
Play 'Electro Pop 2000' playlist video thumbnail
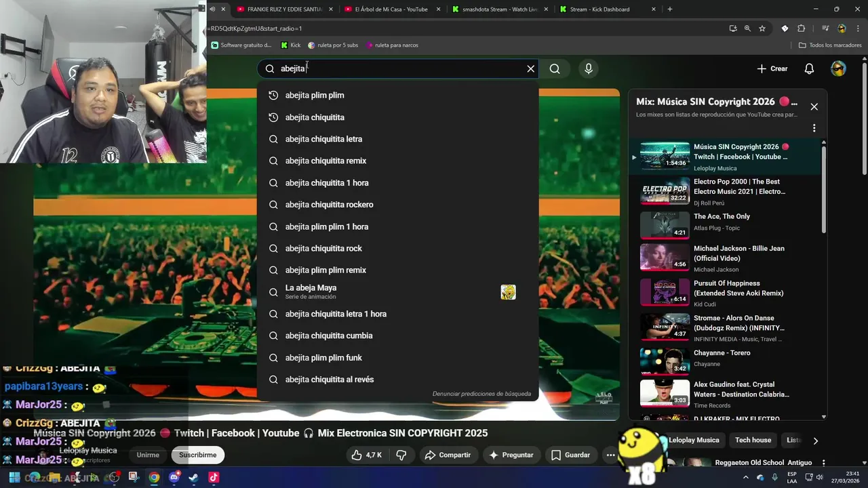pos(665,190)
